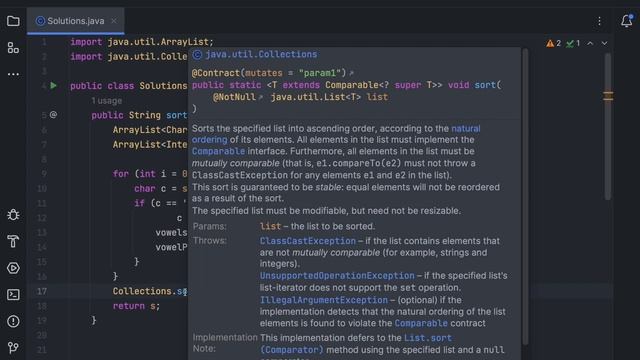
Task: Open the editor tabs options menu
Action: tap(599, 21)
